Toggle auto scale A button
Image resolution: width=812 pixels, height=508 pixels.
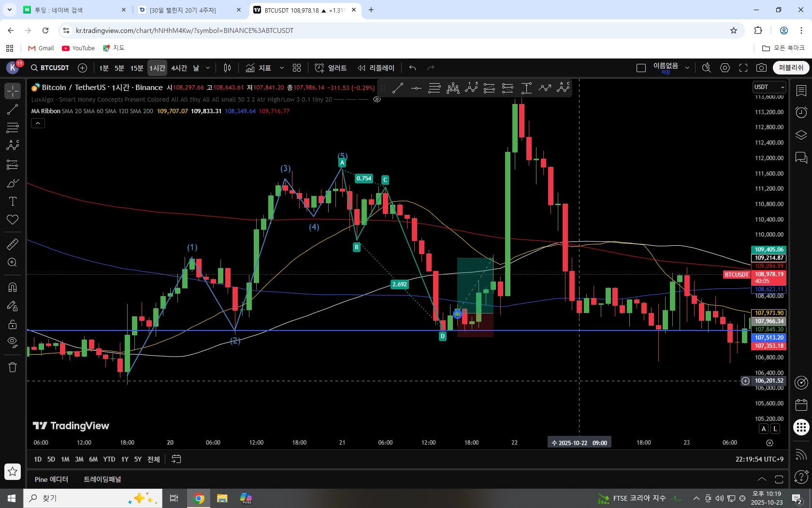pos(764,429)
